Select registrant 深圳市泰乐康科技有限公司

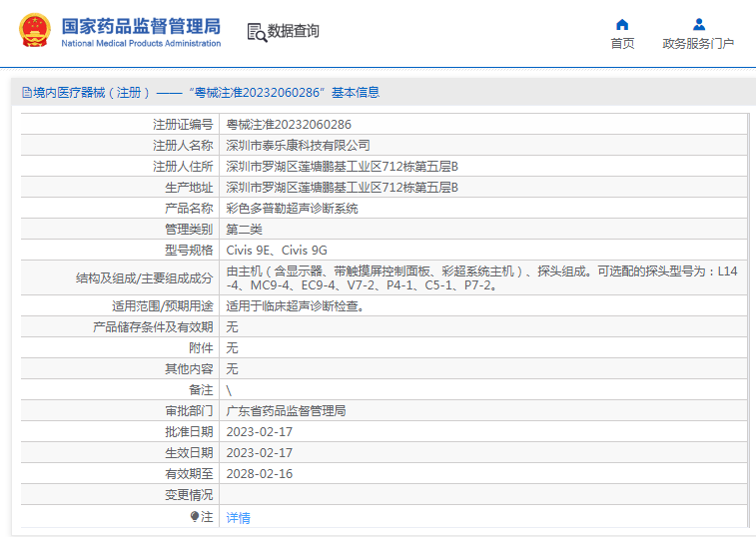(x=298, y=145)
